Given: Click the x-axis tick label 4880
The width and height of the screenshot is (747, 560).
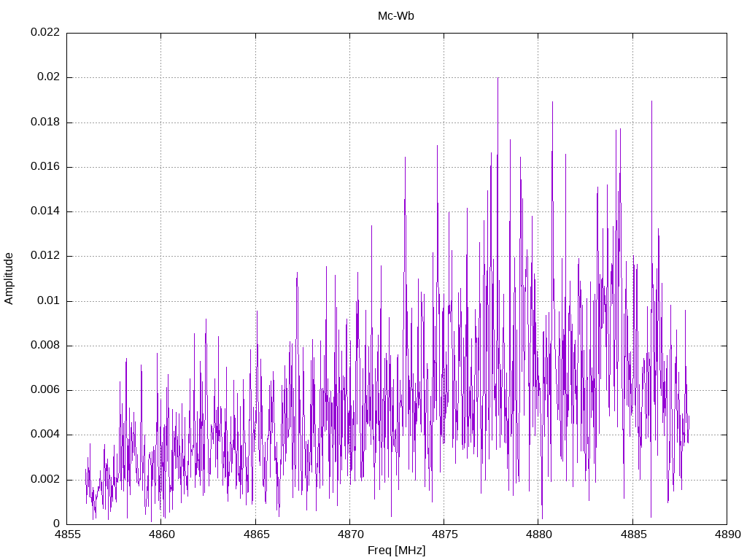Looking at the screenshot, I should pyautogui.click(x=539, y=534).
